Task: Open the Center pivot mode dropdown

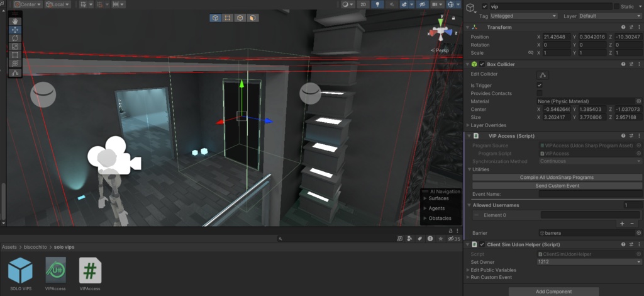Action: click(x=28, y=4)
